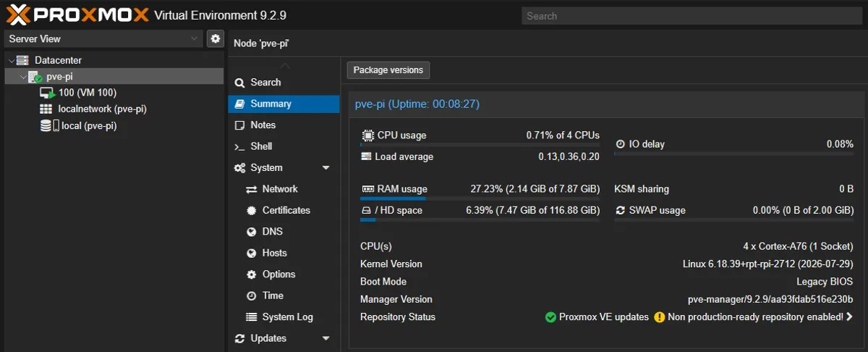Select 100 (VM 100) in the tree
868x352 pixels.
pyautogui.click(x=114, y=93)
